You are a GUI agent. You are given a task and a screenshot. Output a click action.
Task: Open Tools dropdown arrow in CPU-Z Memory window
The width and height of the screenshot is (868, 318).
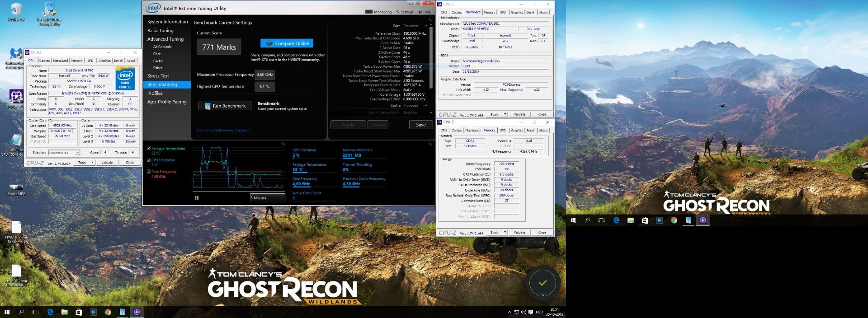pyautogui.click(x=505, y=233)
